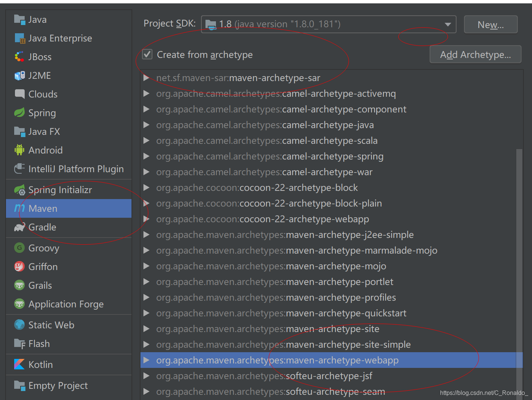Expand the camel-archetype-scala node
532x400 pixels.
click(146, 141)
